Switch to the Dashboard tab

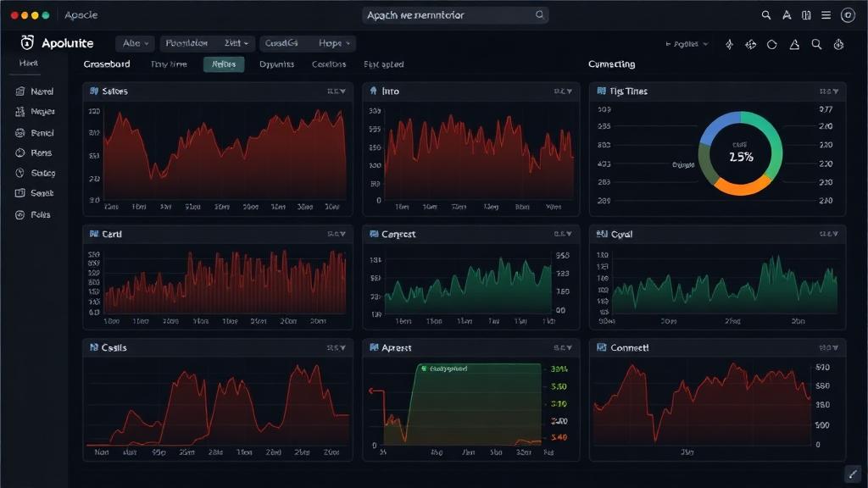coord(106,64)
